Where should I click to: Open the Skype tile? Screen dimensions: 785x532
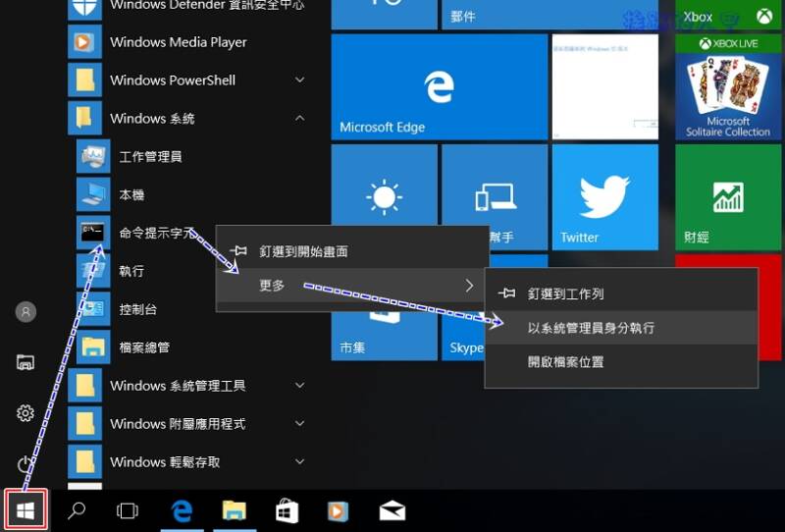pos(463,336)
